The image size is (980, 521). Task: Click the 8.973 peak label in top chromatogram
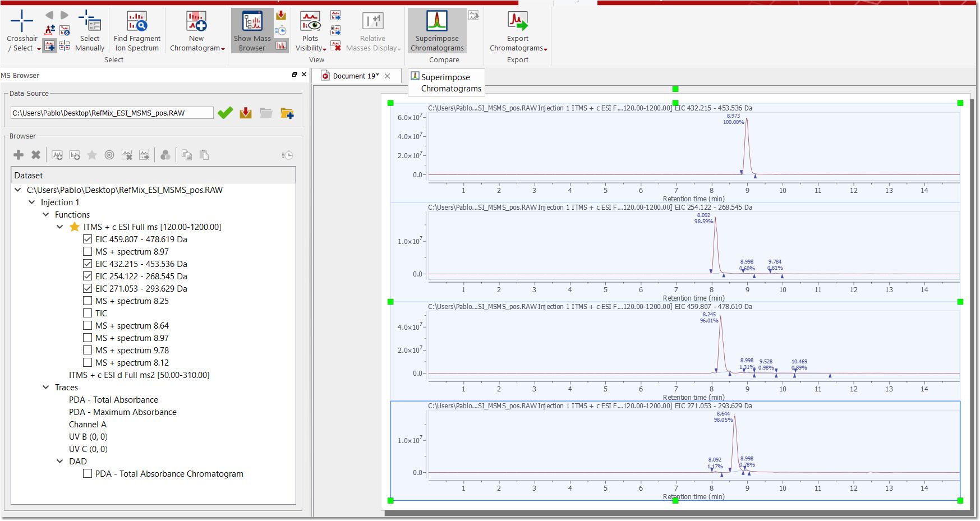tap(733, 116)
